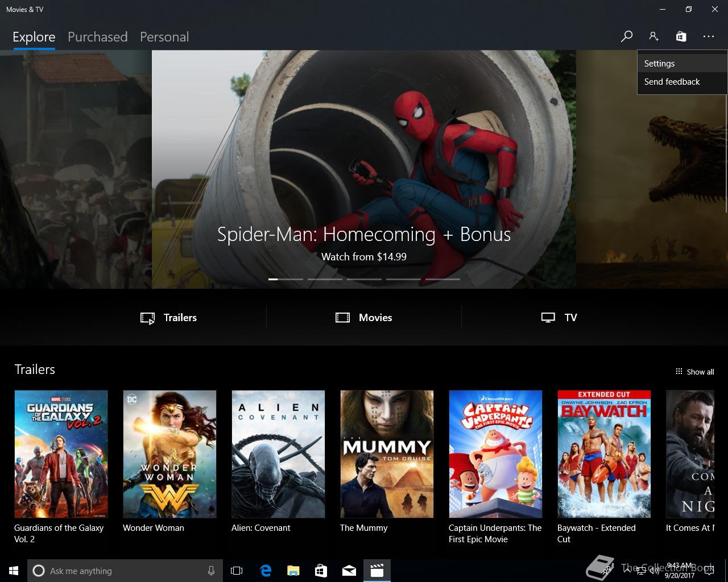Click the Trailers section heading
Image resolution: width=728 pixels, height=582 pixels.
click(35, 369)
